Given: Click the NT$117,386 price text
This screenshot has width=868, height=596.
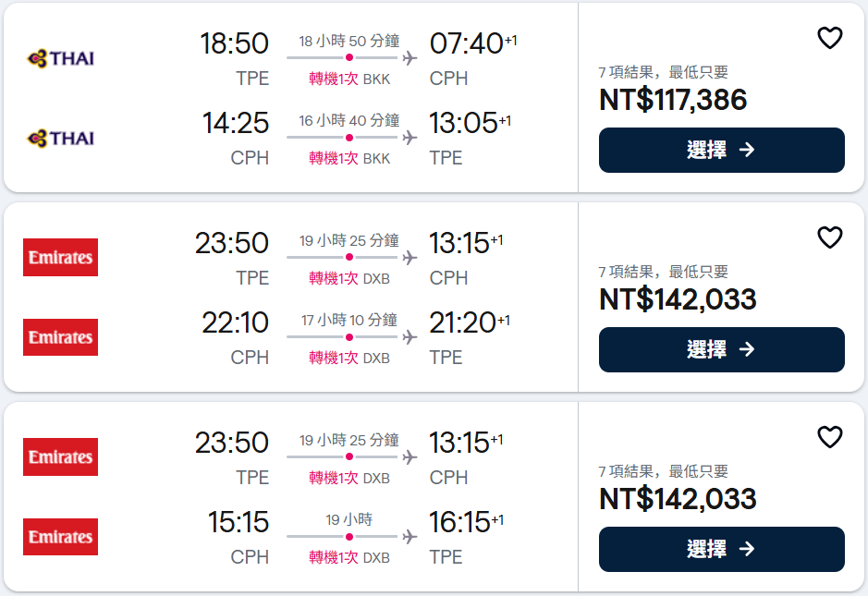Looking at the screenshot, I should [673, 100].
